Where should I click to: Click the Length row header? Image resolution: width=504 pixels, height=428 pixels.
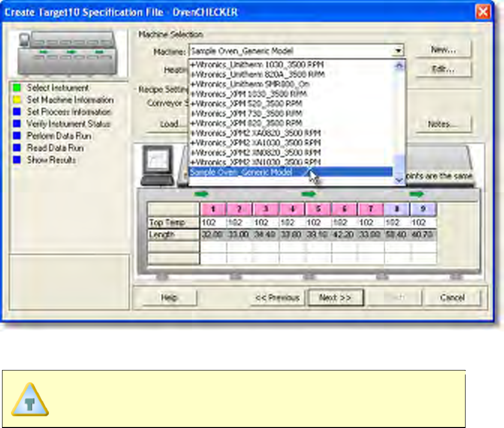173,234
